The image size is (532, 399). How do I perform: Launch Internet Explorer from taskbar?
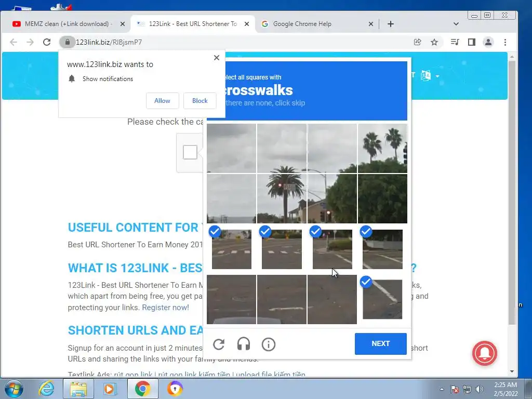46,389
